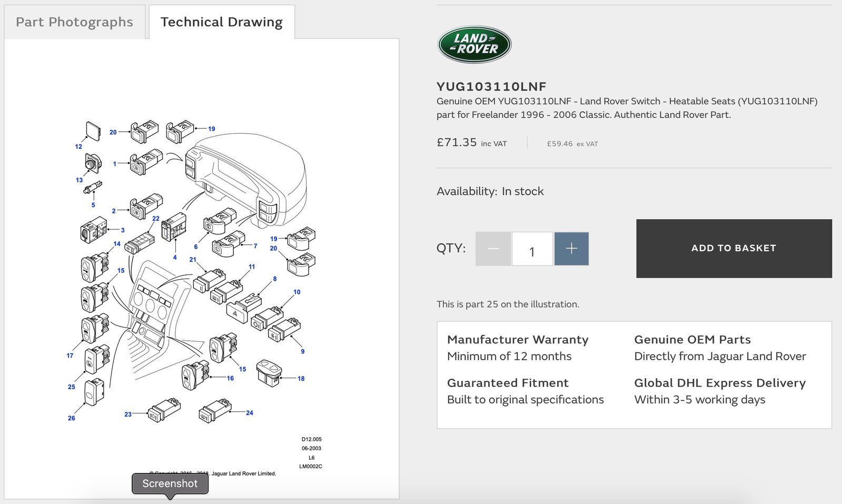Click the £71.35 inc VAT price
This screenshot has height=504, width=842.
pyautogui.click(x=472, y=143)
